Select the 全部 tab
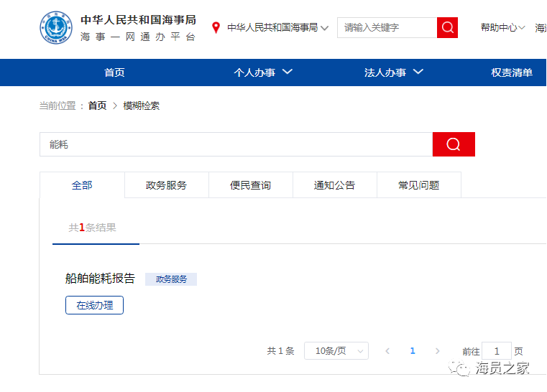The image size is (547, 392). click(82, 185)
